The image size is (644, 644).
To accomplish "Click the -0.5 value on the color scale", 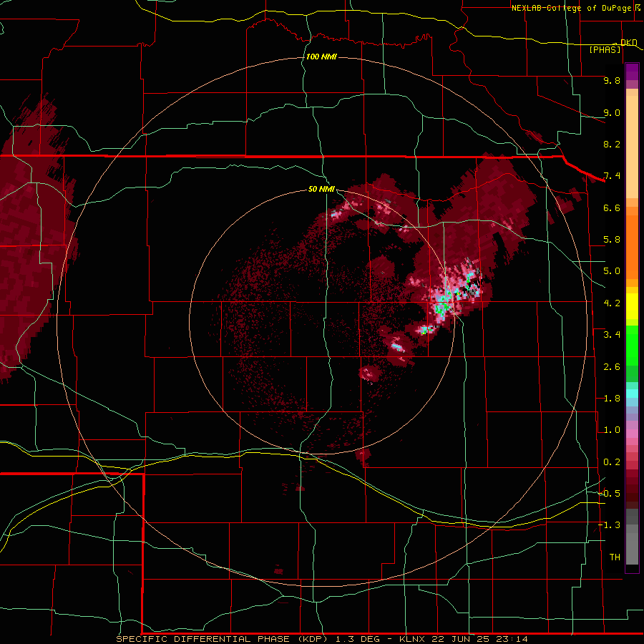I will (609, 494).
